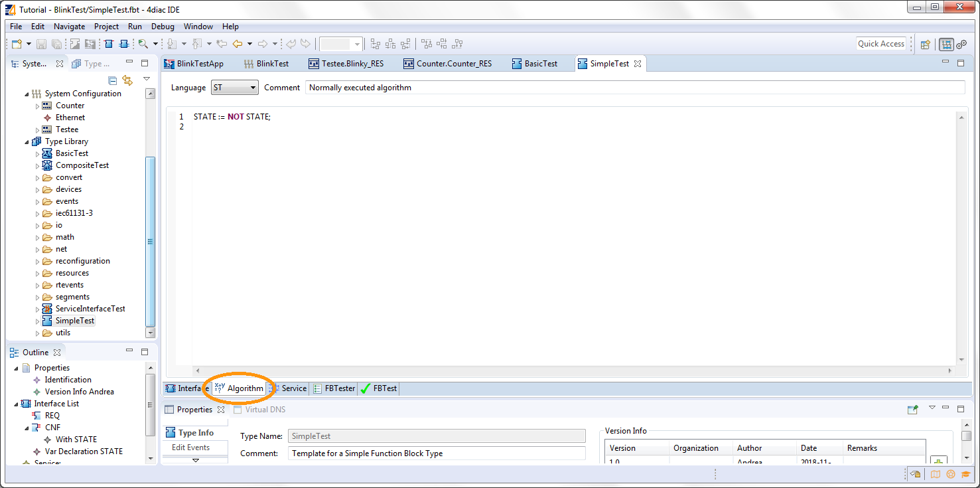Expand the iec61131-3 folder
This screenshot has height=488, width=980.
[38, 214]
